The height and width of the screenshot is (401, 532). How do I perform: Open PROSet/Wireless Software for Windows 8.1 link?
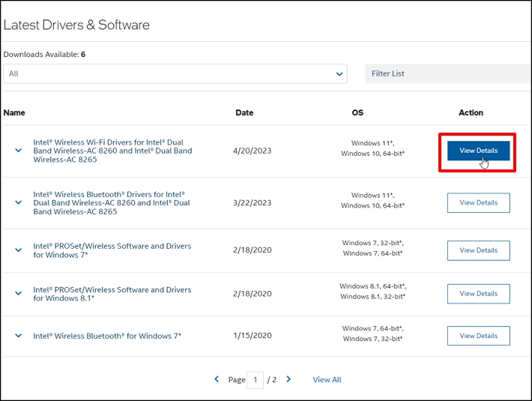[x=112, y=294]
